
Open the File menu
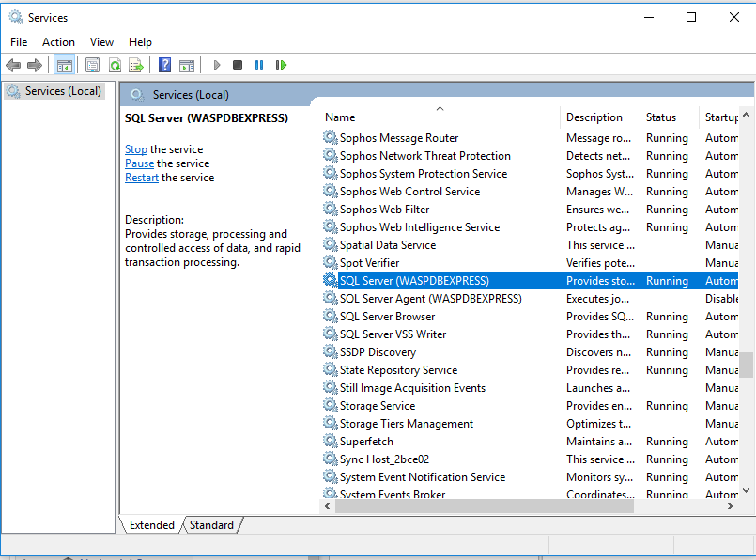[19, 42]
